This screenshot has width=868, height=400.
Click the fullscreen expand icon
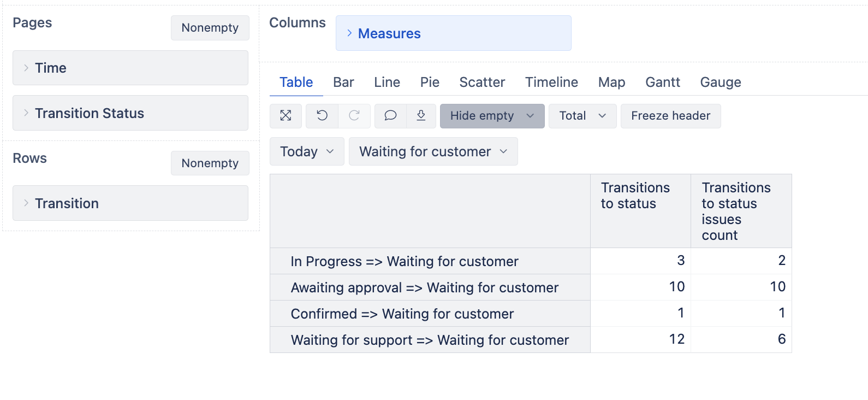286,115
